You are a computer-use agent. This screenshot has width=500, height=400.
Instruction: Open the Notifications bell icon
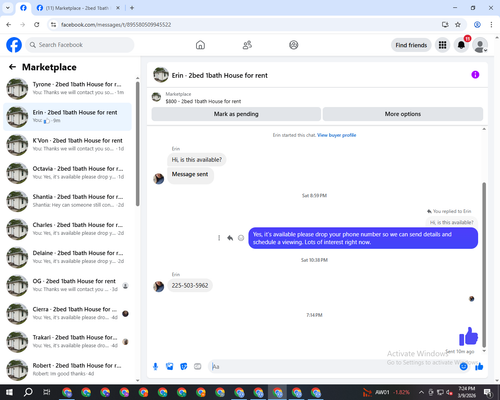[x=461, y=45]
